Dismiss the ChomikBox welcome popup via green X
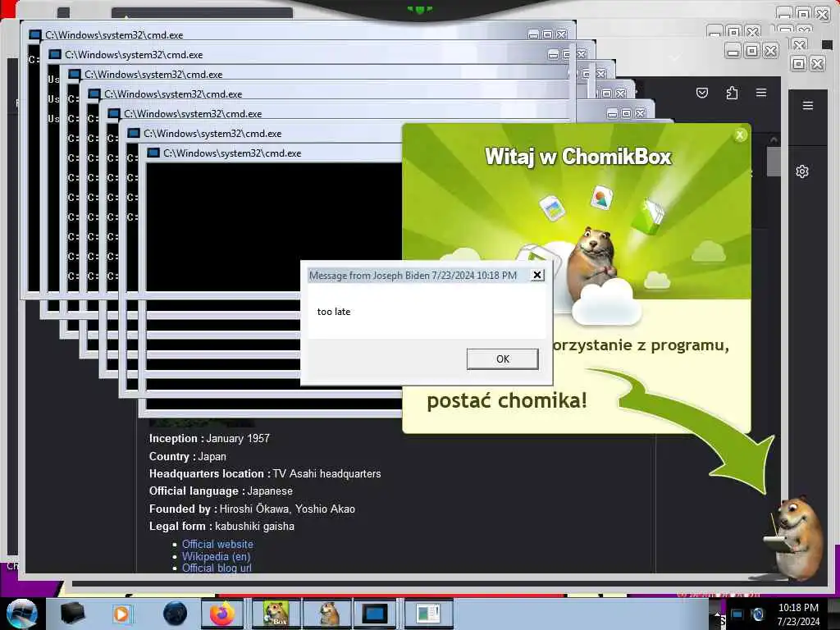The height and width of the screenshot is (630, 840). pyautogui.click(x=740, y=135)
